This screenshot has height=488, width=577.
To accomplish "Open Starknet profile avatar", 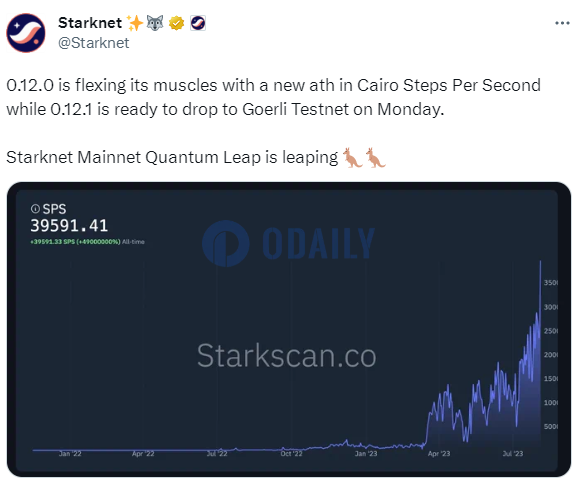I will pos(26,33).
